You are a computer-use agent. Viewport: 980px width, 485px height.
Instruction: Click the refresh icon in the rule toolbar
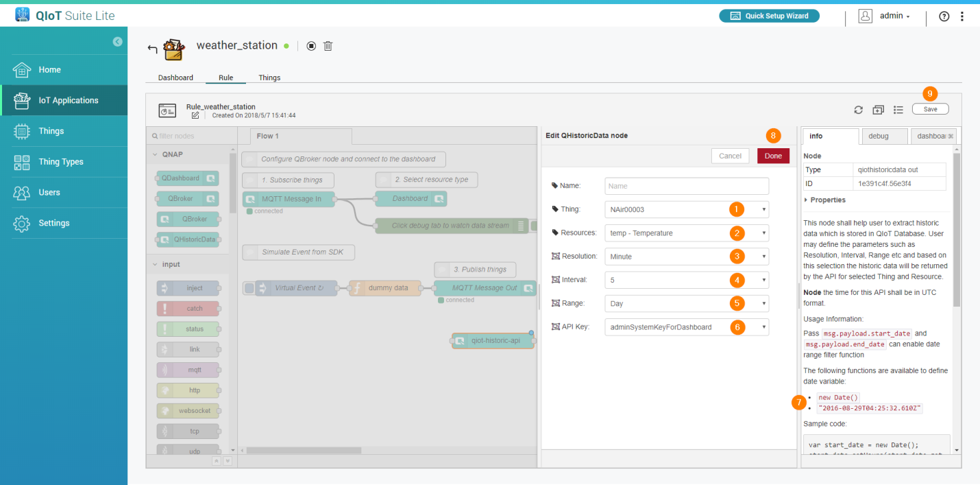[858, 110]
